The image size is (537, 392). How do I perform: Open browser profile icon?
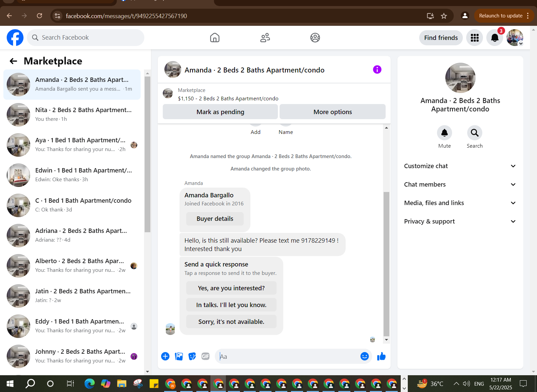[x=465, y=16]
